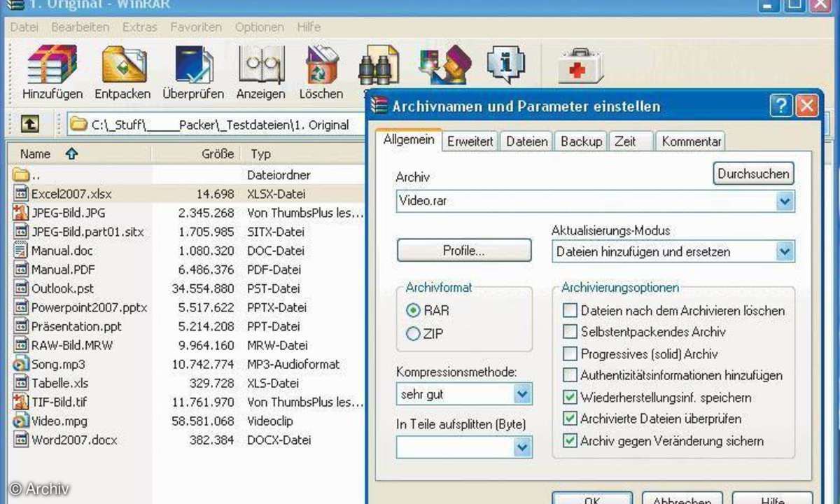Select the RAR archive format
Viewport: 840px width, 504px height.
pyautogui.click(x=413, y=310)
